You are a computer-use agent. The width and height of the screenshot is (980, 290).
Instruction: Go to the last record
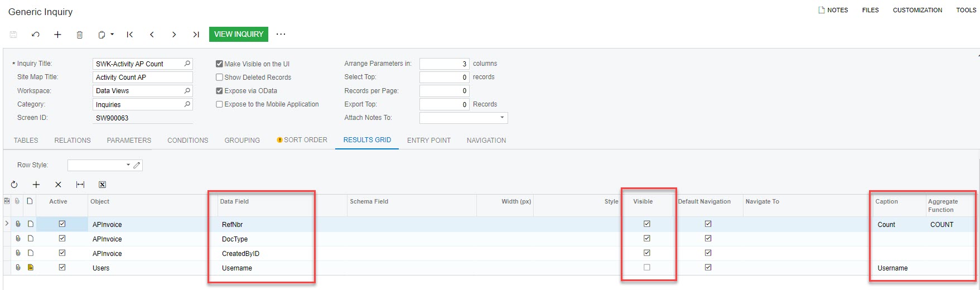pyautogui.click(x=196, y=35)
